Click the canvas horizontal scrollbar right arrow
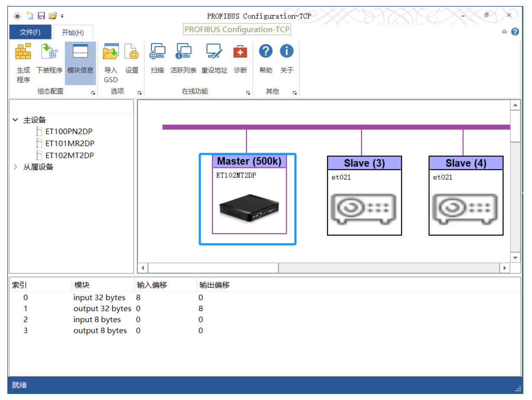The height and width of the screenshot is (400, 532). click(504, 268)
